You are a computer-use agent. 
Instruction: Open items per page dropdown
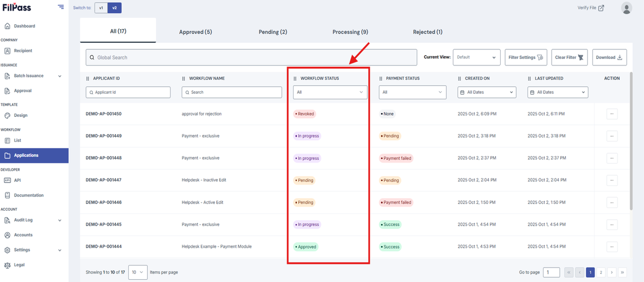coord(138,272)
